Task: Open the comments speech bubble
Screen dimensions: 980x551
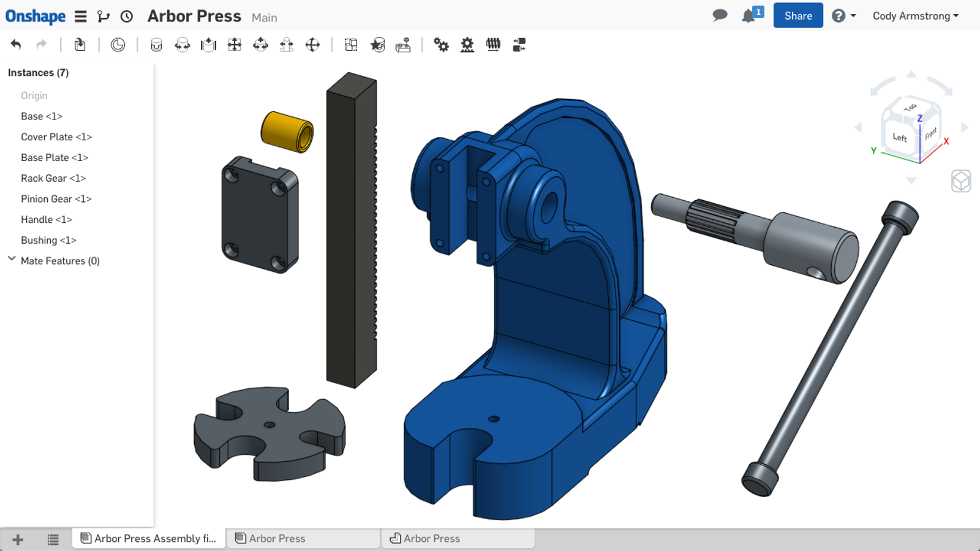Action: tap(720, 15)
